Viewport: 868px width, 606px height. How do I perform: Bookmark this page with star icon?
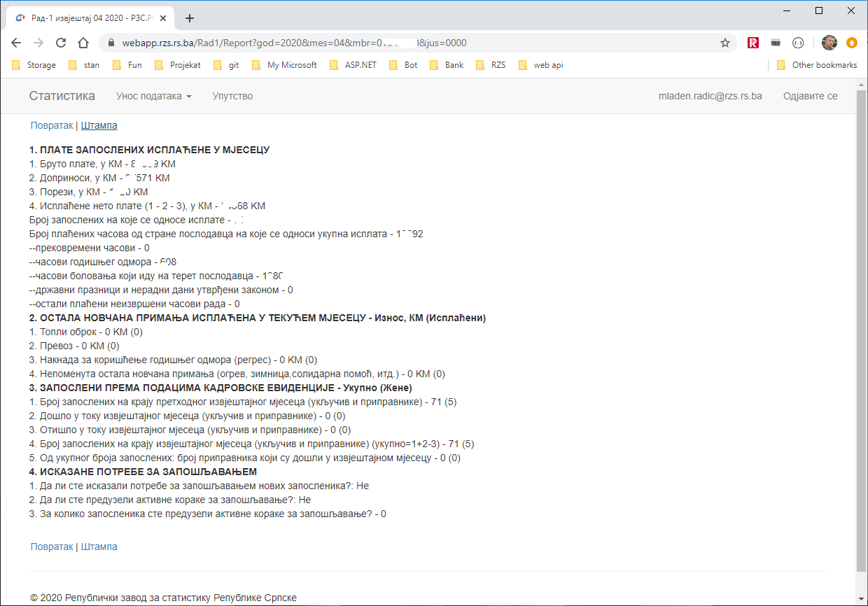tap(725, 43)
